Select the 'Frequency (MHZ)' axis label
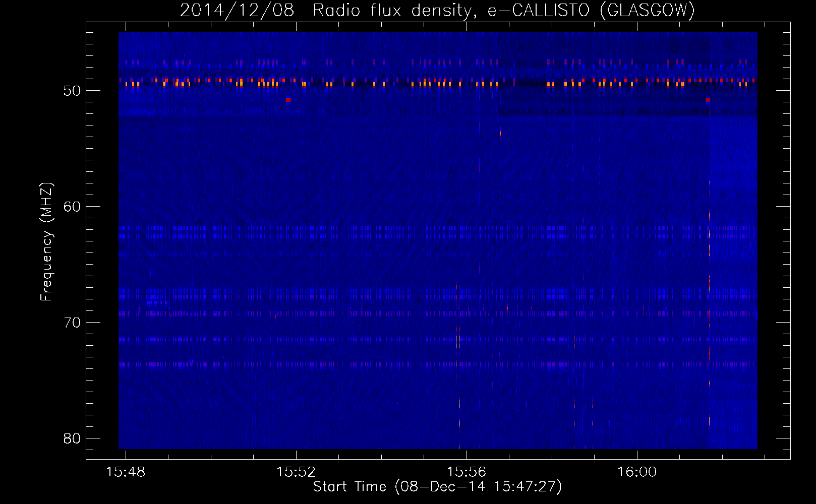816x504 pixels. tap(46, 242)
